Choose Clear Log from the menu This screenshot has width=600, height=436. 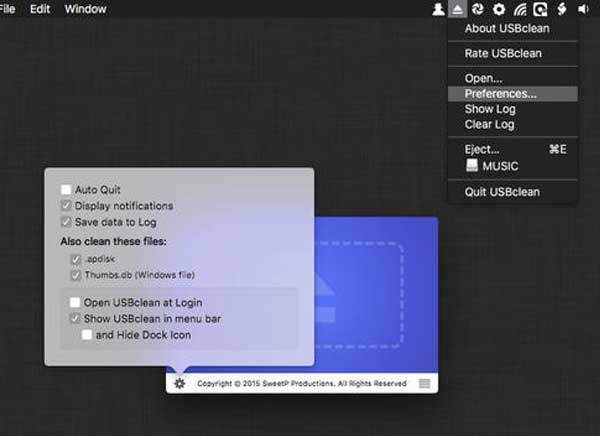[x=513, y=124]
